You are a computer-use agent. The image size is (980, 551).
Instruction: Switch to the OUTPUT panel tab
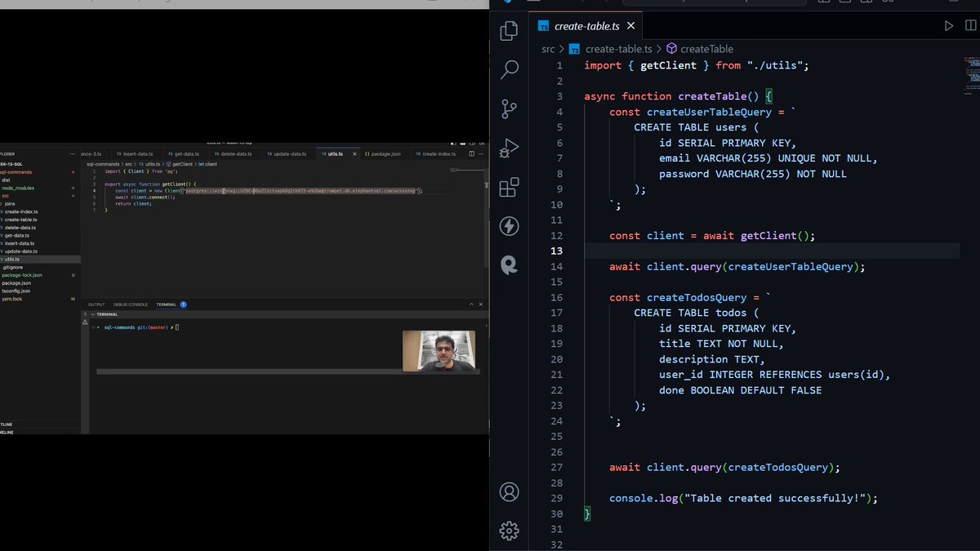point(96,304)
